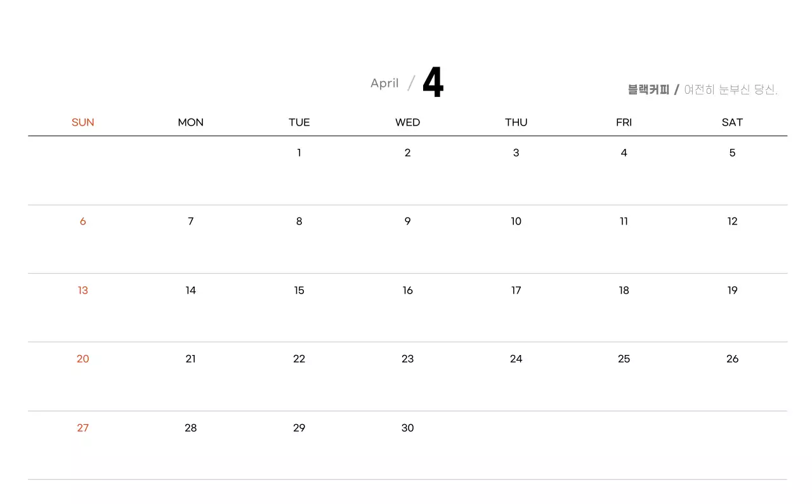
Task: Click the THU column header
Action: 516,122
